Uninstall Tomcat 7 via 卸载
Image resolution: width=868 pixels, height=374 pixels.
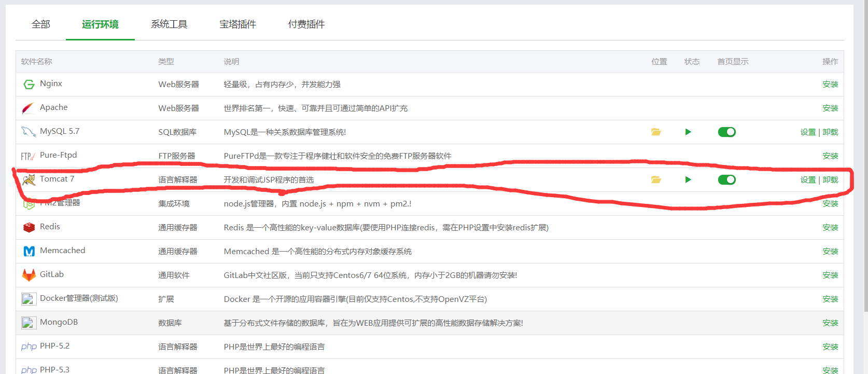[x=830, y=180]
